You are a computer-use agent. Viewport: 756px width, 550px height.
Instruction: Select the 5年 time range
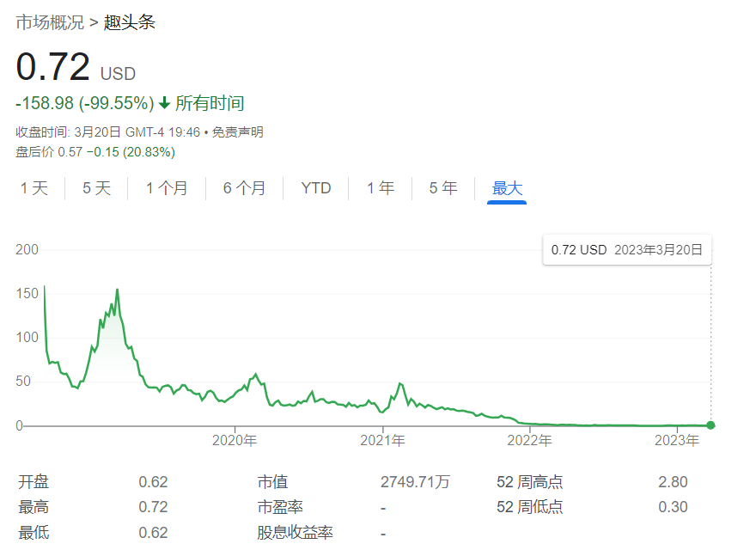(x=442, y=187)
